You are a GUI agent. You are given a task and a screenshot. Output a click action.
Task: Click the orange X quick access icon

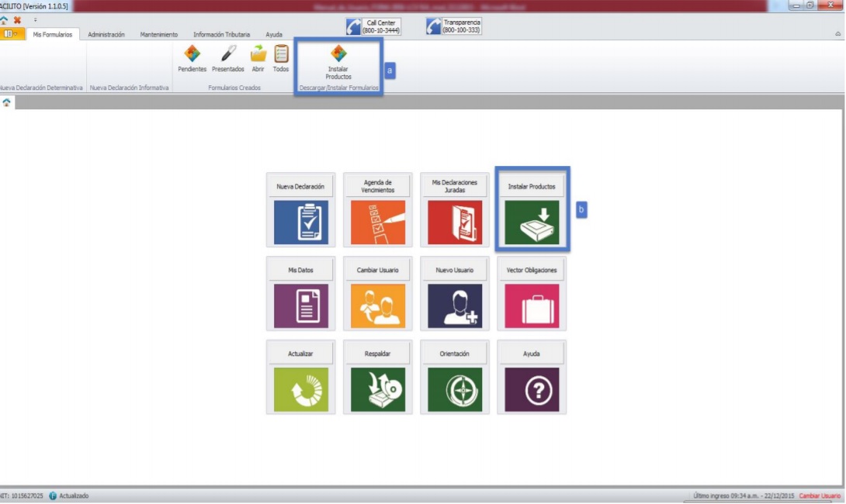(17, 20)
